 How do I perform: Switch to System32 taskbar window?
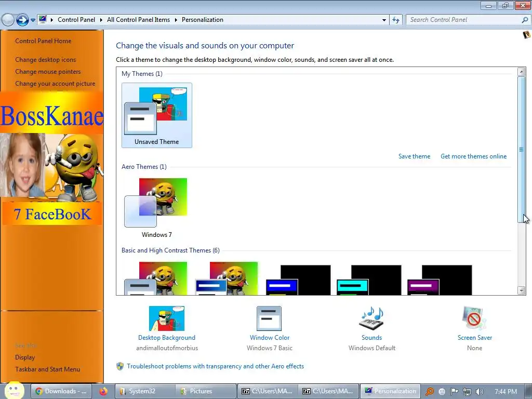click(145, 391)
